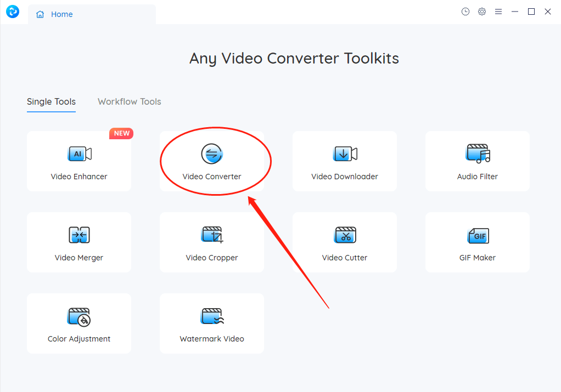The image size is (561, 392).
Task: Click the Home house icon
Action: pyautogui.click(x=41, y=14)
